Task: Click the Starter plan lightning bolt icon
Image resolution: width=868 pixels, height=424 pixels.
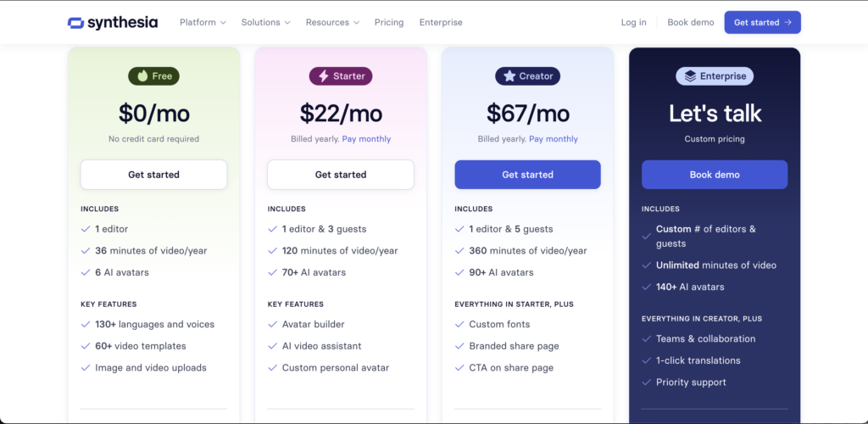Action: (x=323, y=76)
